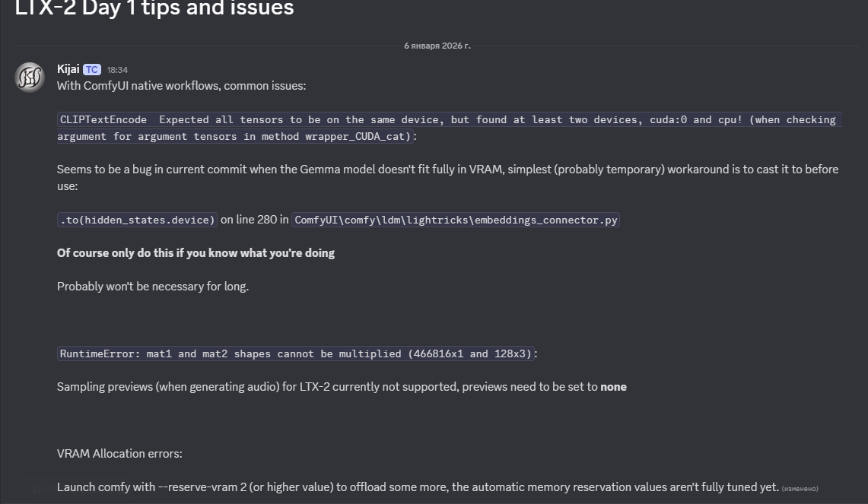
Task: Click the 'Probably won't be necessary for long.' text
Action: (153, 287)
